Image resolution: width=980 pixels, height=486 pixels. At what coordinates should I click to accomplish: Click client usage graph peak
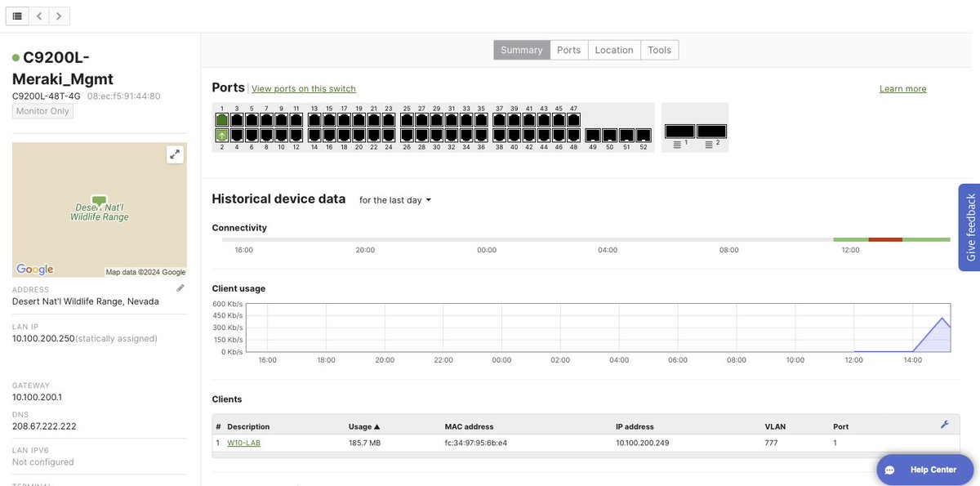942,318
